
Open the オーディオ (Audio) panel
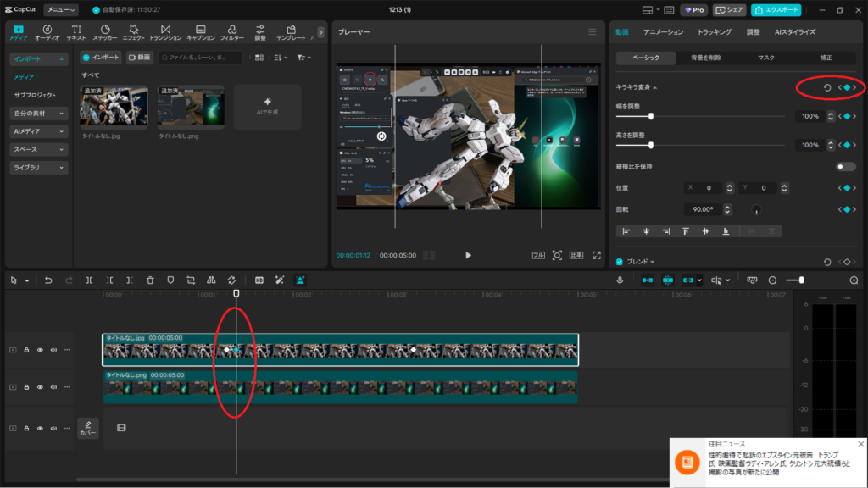click(47, 32)
